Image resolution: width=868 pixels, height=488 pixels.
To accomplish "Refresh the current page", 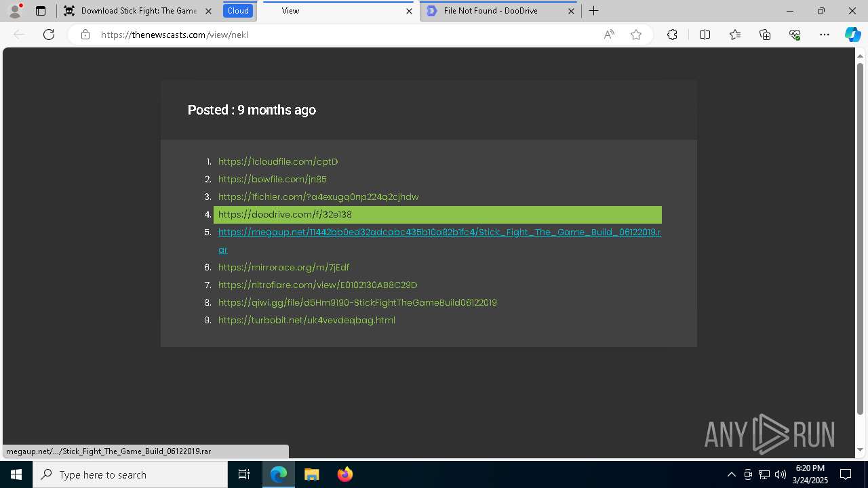I will coord(49,35).
